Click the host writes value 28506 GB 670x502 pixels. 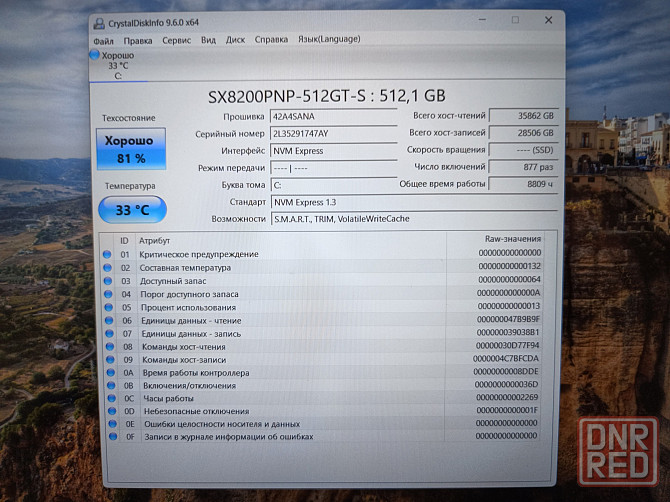523,133
